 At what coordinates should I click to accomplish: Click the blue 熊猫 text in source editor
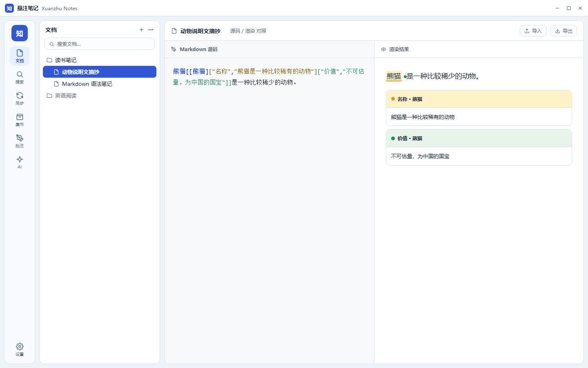pyautogui.click(x=179, y=71)
